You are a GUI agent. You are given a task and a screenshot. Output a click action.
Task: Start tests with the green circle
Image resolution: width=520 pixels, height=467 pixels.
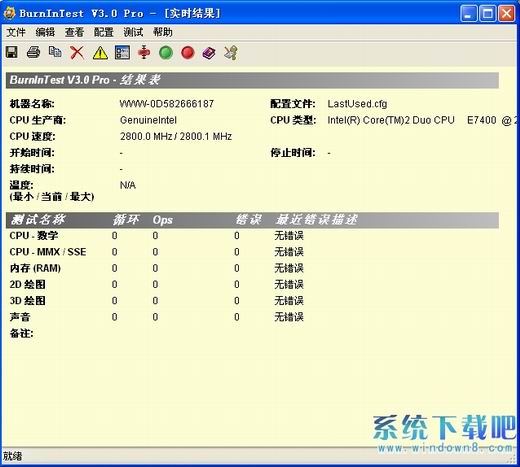click(166, 53)
